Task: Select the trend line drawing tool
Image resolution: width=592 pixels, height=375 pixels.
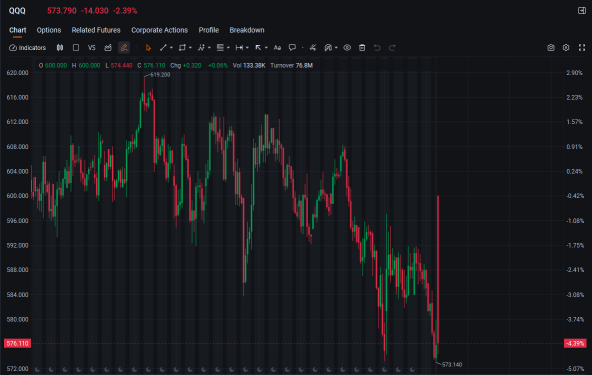Action: (163, 48)
